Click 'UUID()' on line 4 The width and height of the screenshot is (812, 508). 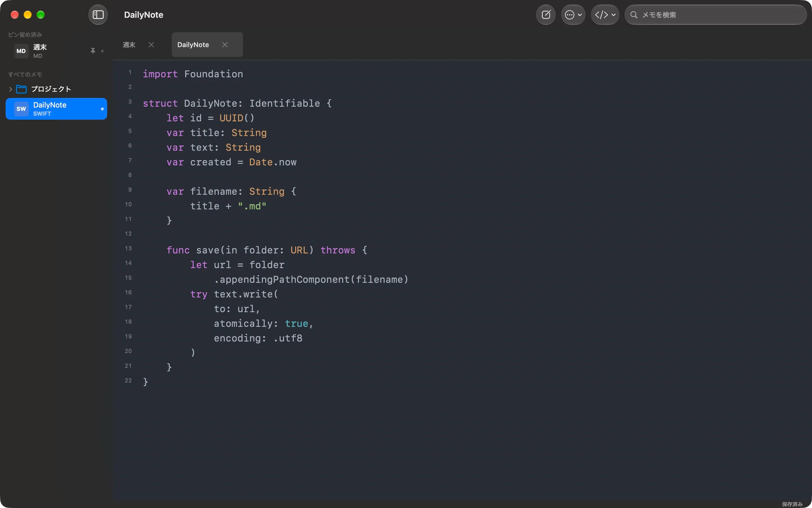click(x=237, y=118)
